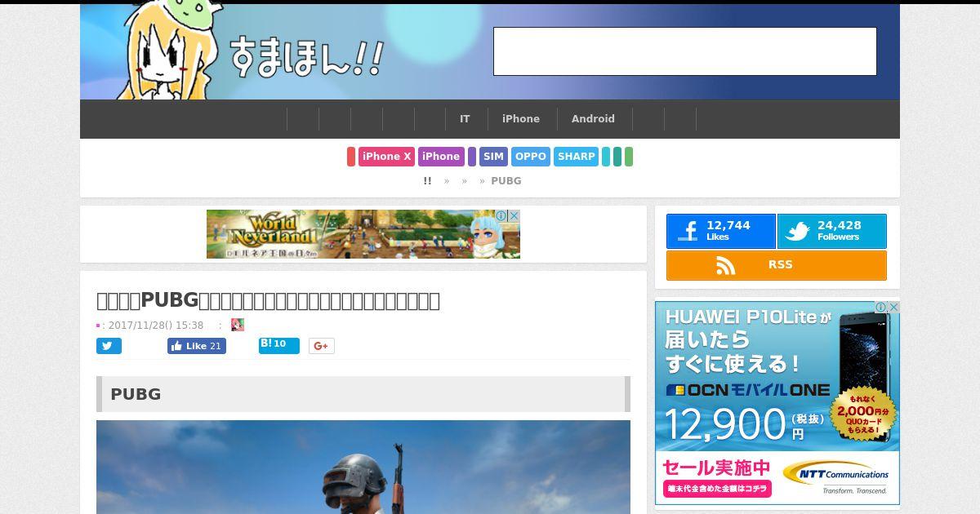980x514 pixels.
Task: Open the World Neverland ad info icon
Action: click(x=502, y=216)
